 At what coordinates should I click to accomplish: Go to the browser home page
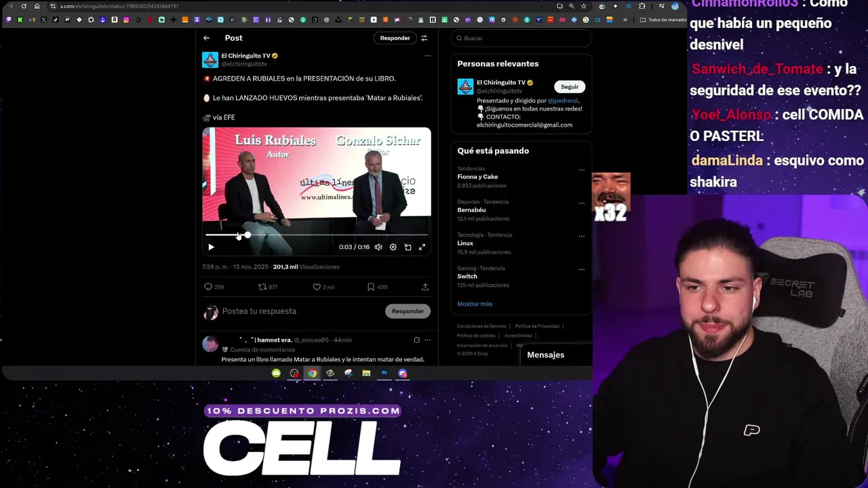37,6
